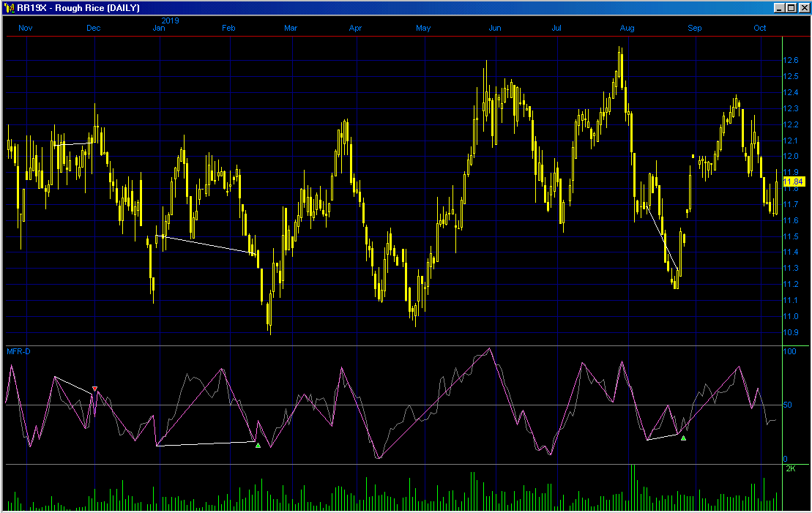Click the 0 level on the MFR-D scale
The width and height of the screenshot is (812, 513).
click(786, 459)
